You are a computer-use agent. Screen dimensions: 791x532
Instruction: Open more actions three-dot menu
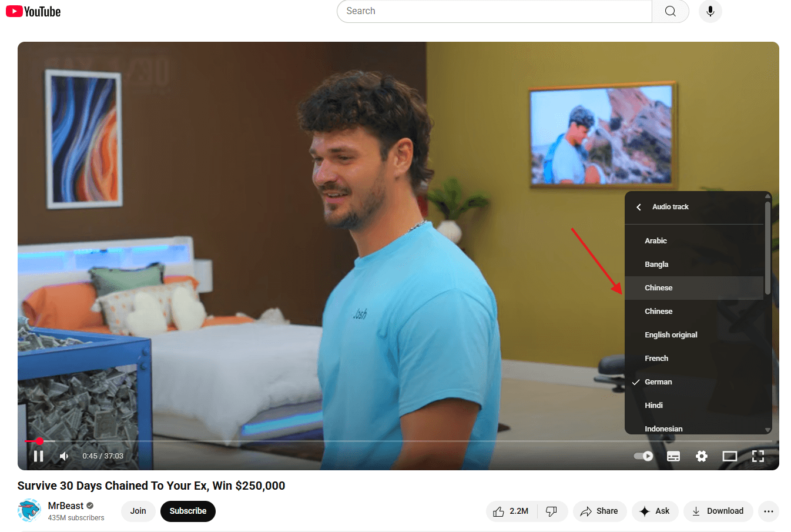point(768,511)
